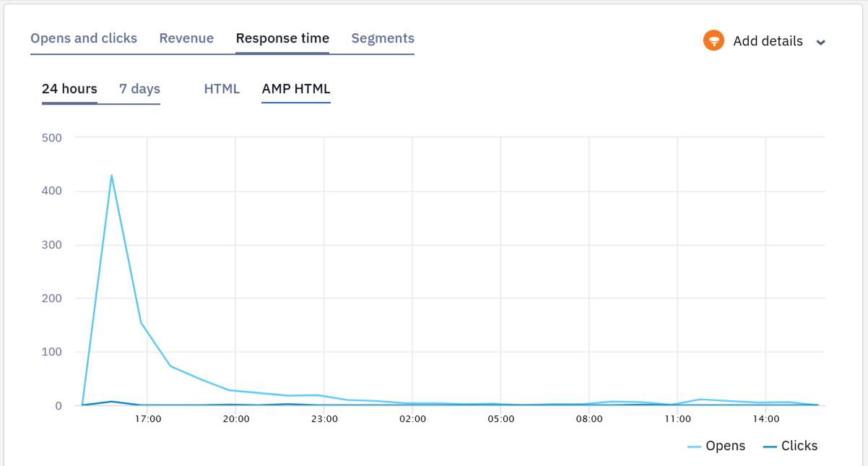The height and width of the screenshot is (466, 868).
Task: Click the 500 y-axis value
Action: pos(53,137)
